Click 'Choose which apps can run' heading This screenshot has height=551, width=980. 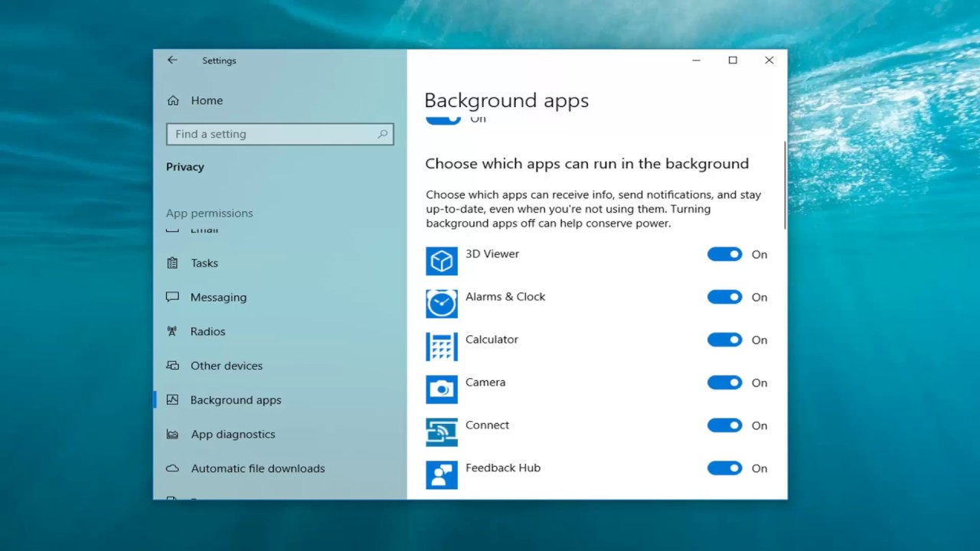[x=586, y=164]
